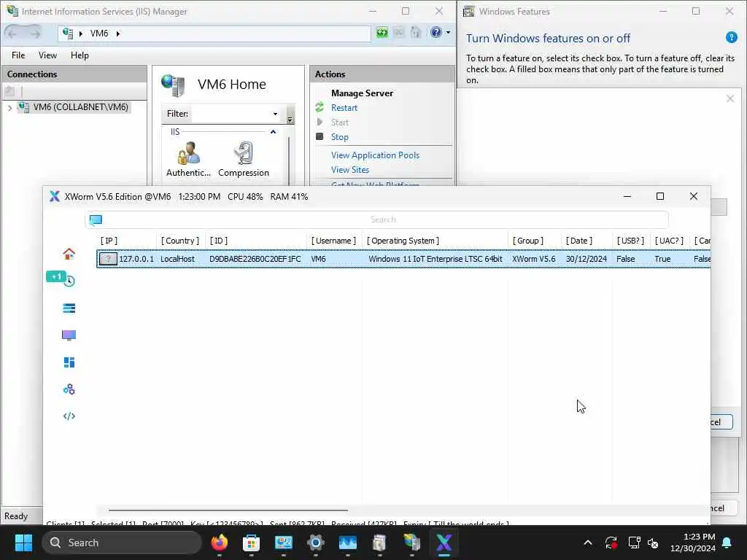Click the flag thumbnail in the 127.0.0.1 row

[x=108, y=259]
